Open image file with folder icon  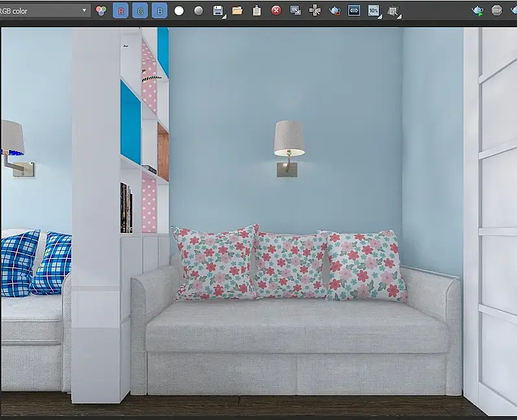click(237, 11)
